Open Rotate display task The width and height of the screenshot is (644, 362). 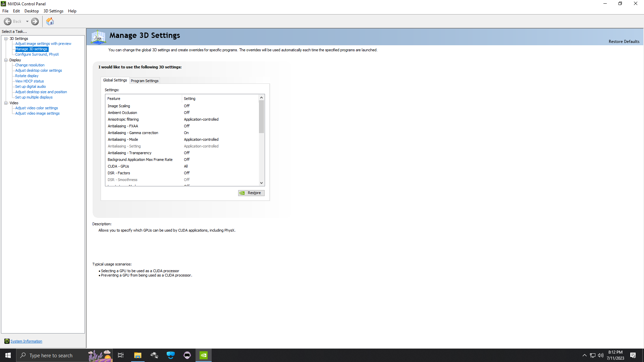coord(27,76)
